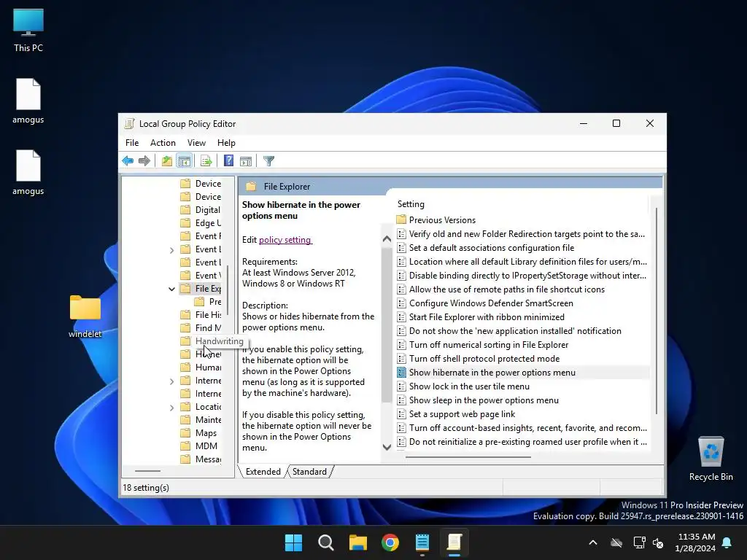The height and width of the screenshot is (560, 747).
Task: Open Notepad from the taskbar
Action: tap(422, 542)
